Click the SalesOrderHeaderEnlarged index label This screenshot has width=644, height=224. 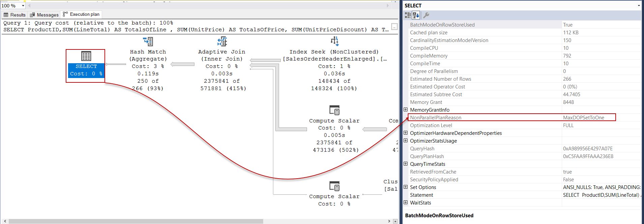pyautogui.click(x=335, y=59)
